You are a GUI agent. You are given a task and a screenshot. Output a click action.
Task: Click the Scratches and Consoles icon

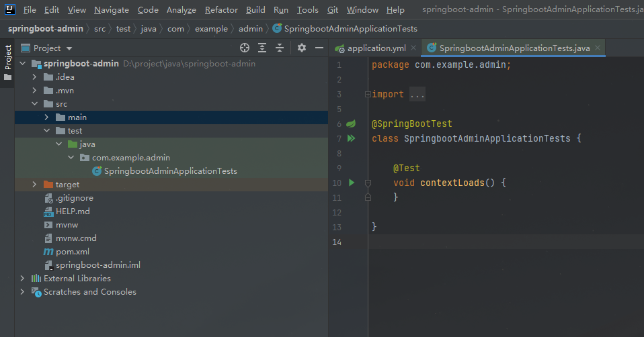[36, 292]
